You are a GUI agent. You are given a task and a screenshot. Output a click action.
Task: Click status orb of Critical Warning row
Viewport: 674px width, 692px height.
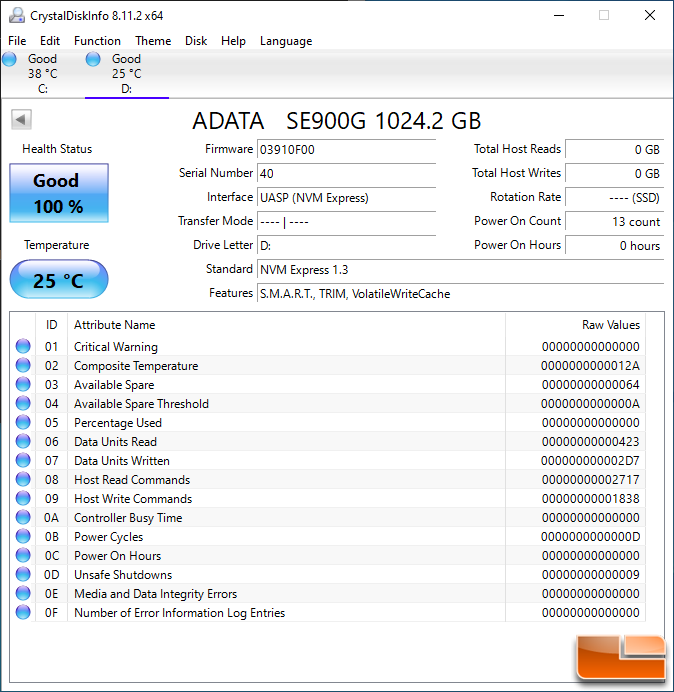pyautogui.click(x=23, y=346)
